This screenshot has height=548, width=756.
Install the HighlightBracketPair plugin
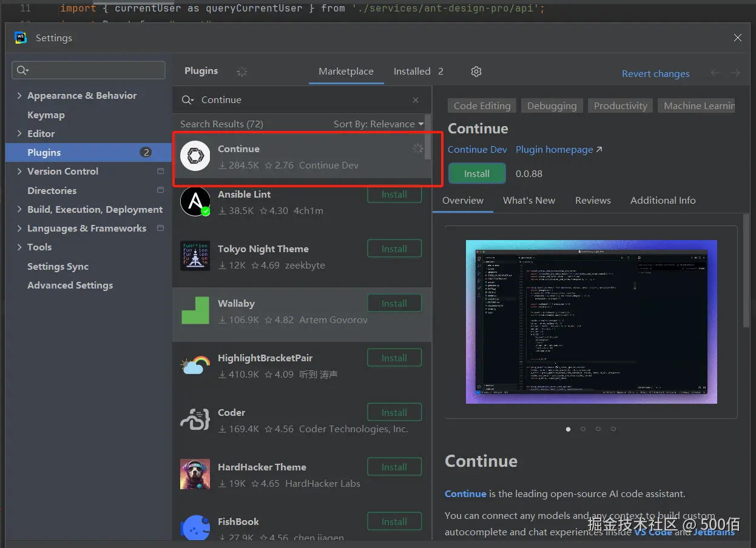394,358
